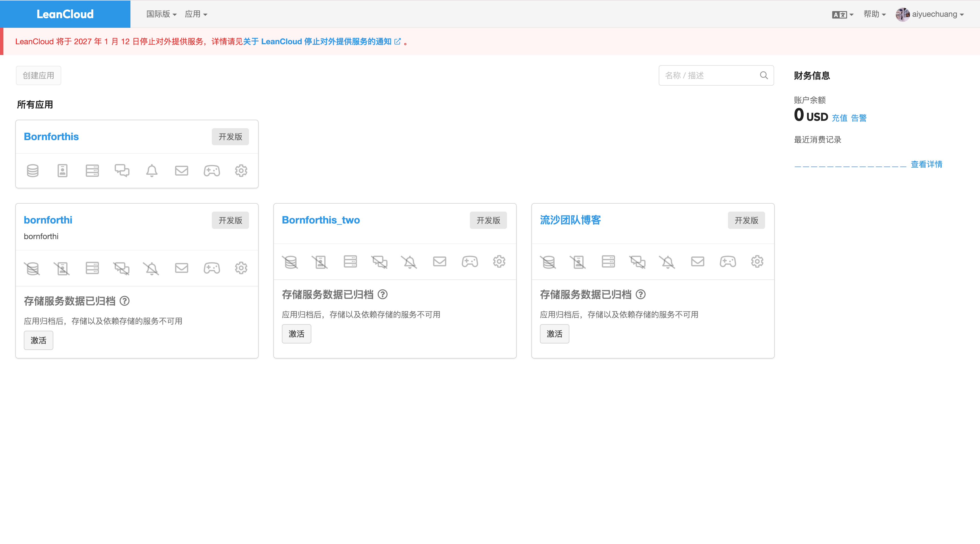980x544 pixels.
Task: Click crossed-out bell icon in bornforthi card
Action: coord(151,268)
